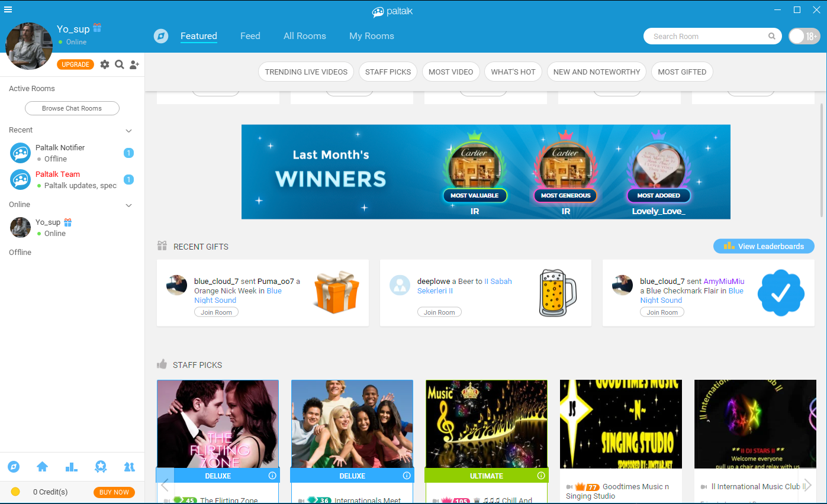Image resolution: width=827 pixels, height=504 pixels.
Task: Click the BUY NOW credits button
Action: (x=114, y=492)
